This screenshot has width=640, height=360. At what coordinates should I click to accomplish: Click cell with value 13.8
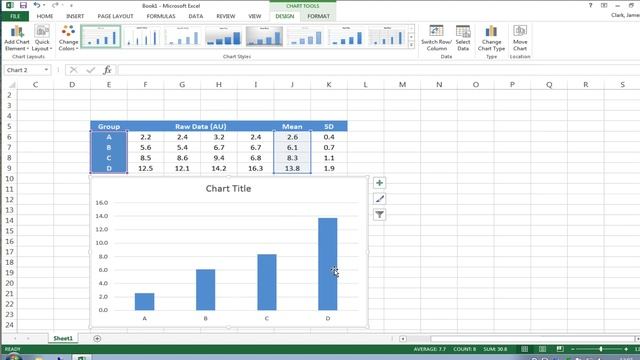[x=292, y=168]
